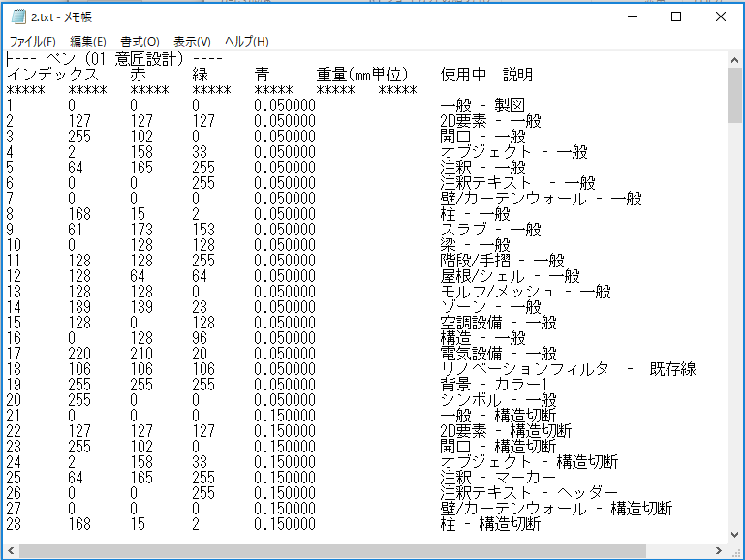Click the vertical scrollbar thumb
The width and height of the screenshot is (745, 560).
coord(734,95)
